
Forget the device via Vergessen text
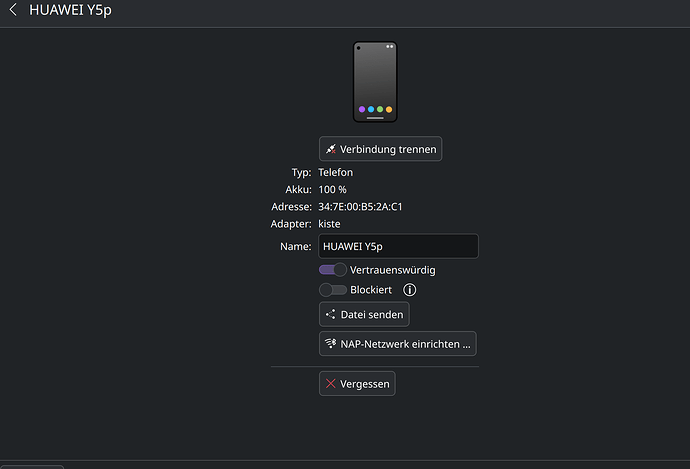[x=364, y=383]
